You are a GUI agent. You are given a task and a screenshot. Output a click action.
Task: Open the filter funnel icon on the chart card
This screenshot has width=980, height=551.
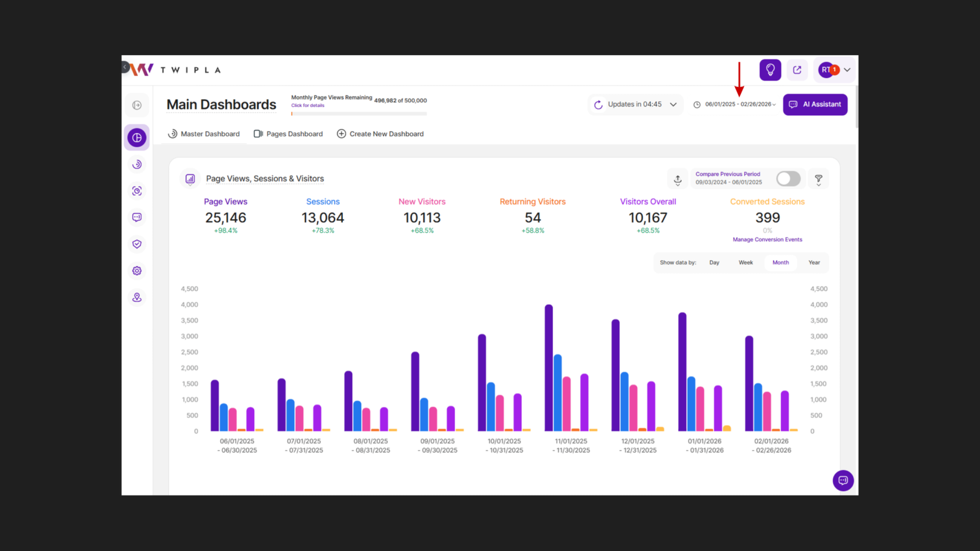[x=818, y=179]
